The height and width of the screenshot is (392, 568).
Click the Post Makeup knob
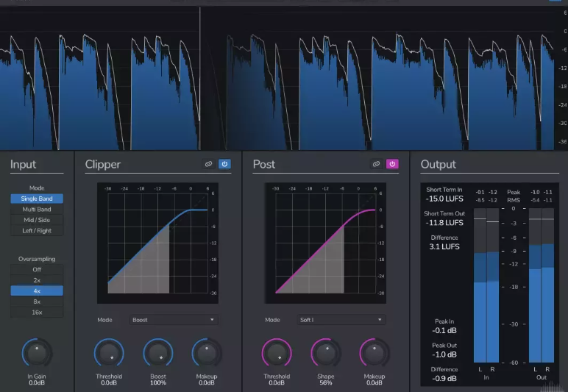click(x=374, y=354)
